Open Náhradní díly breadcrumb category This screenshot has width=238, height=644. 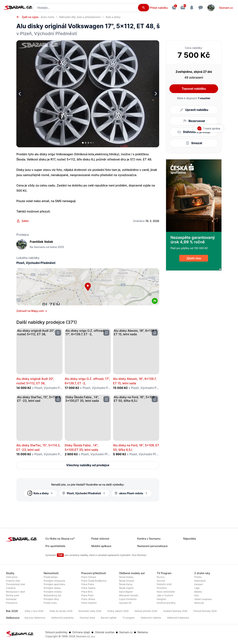(80, 17)
